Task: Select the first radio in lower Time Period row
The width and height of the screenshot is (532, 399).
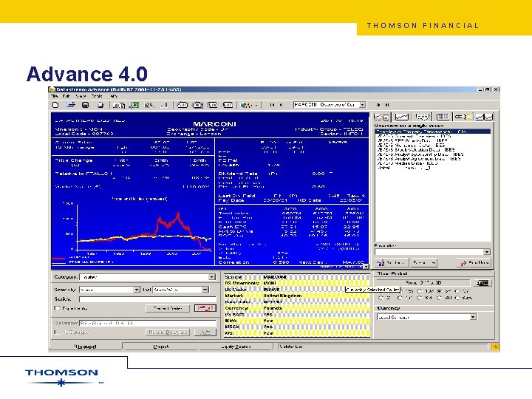Action: coord(381,299)
